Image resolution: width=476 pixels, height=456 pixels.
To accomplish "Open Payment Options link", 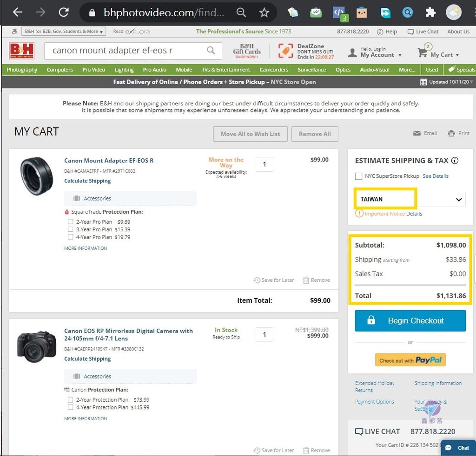I will (x=374, y=401).
